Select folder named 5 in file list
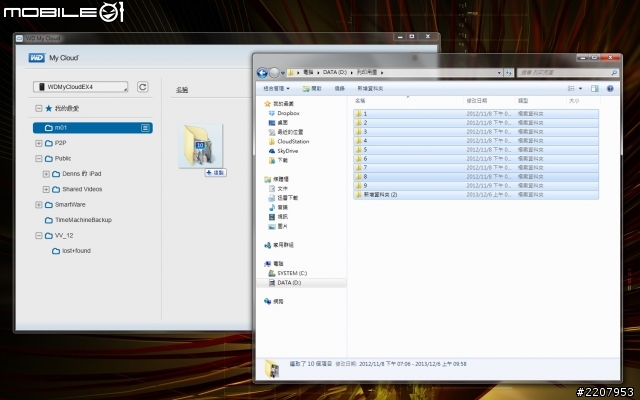 476,150
